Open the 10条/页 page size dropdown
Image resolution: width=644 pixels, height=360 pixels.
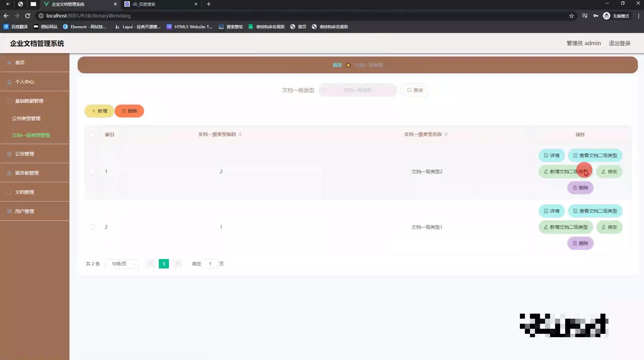[x=121, y=264]
